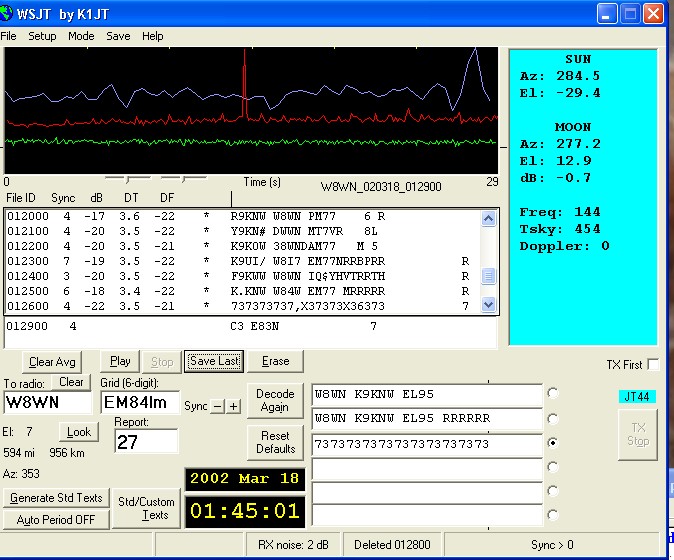This screenshot has width=674, height=560.
Task: Click RX noise: 2 dB status entry
Action: (x=293, y=545)
